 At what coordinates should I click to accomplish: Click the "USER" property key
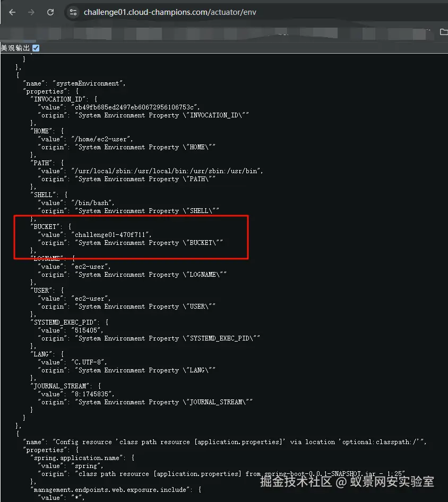pos(41,291)
